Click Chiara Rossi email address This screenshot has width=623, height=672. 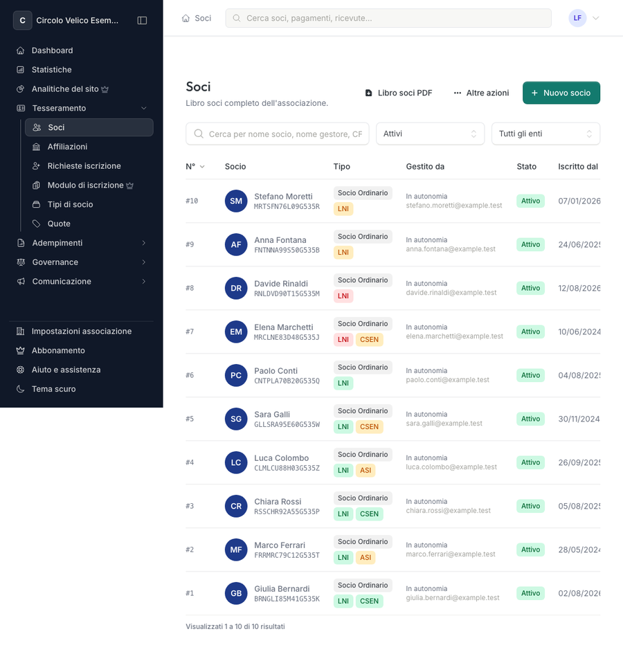tap(448, 511)
